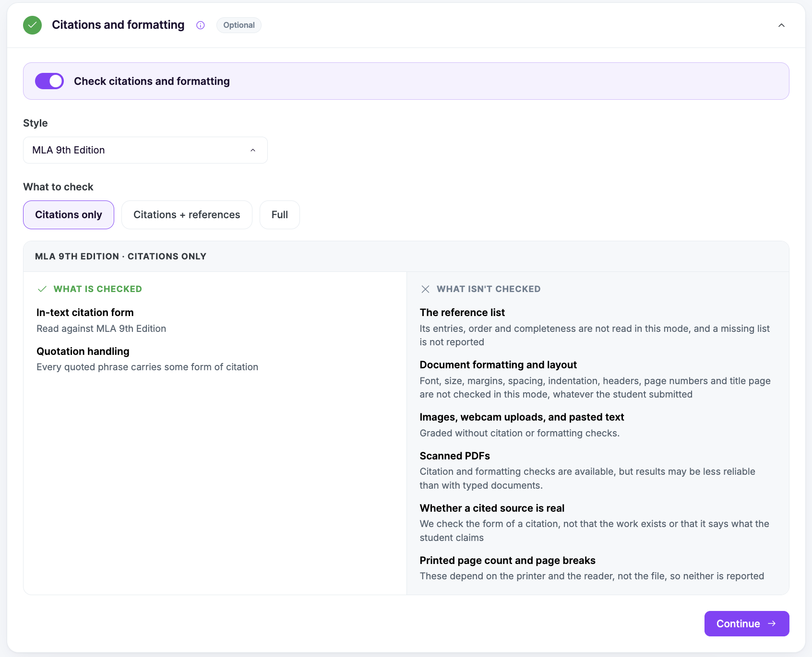
Task: Select the Citations only option
Action: click(x=69, y=215)
